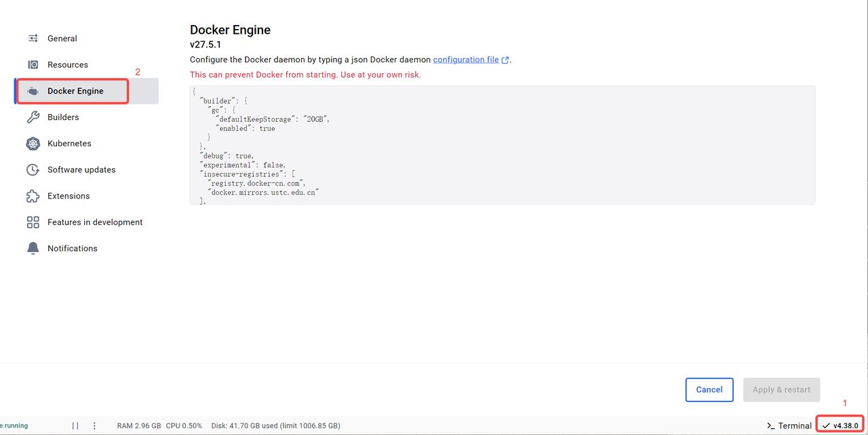Click the General settings sliders icon

33,39
